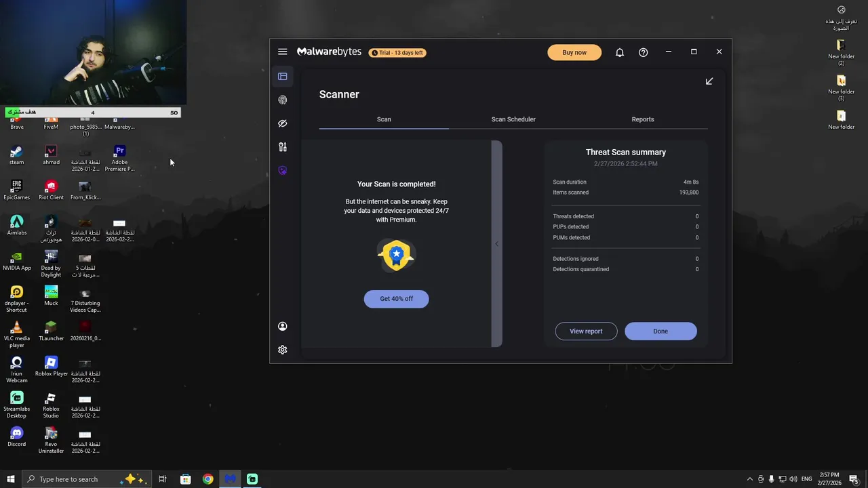
Task: Select the ahmad desktop shortcut
Action: (51, 155)
